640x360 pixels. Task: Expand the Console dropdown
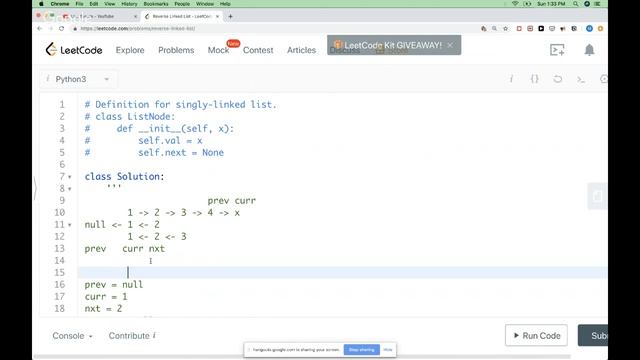tap(73, 336)
